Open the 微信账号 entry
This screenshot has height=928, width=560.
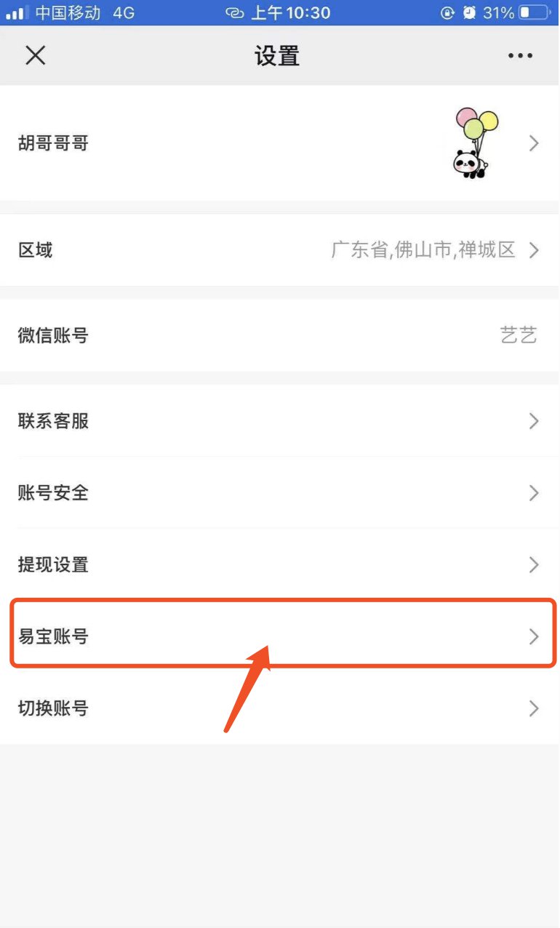(280, 335)
